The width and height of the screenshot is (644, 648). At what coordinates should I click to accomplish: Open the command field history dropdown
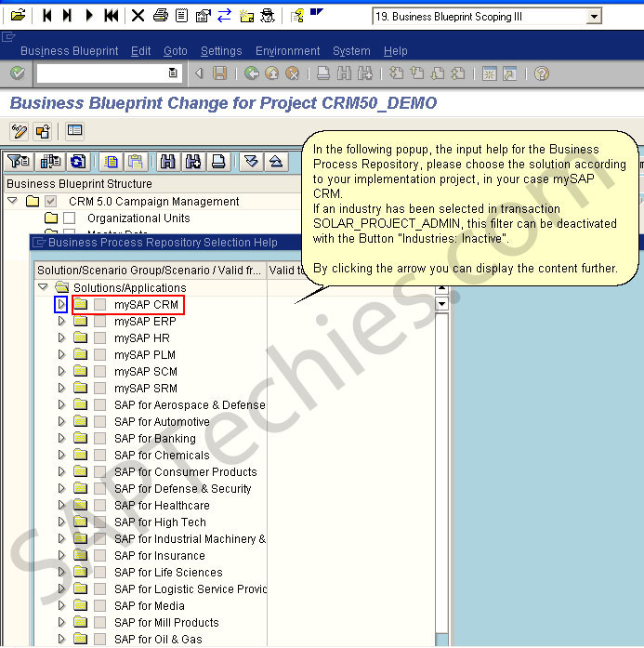173,73
